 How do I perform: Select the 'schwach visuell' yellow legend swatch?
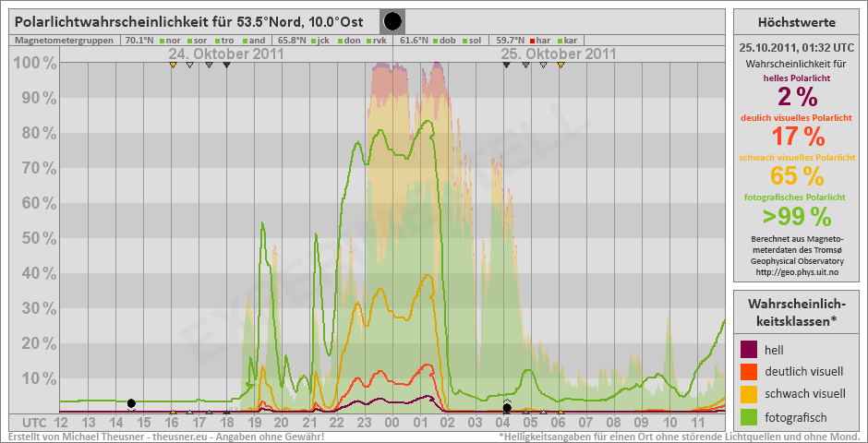(x=749, y=395)
